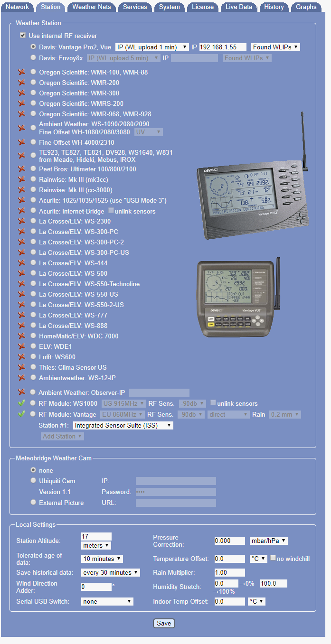The width and height of the screenshot is (331, 644).
Task: Open Save historical data interval dropdown
Action: (111, 572)
